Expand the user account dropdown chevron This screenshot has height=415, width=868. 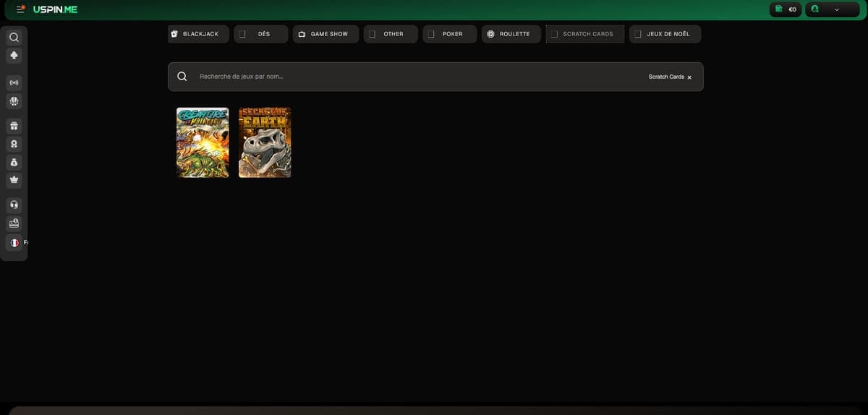836,9
